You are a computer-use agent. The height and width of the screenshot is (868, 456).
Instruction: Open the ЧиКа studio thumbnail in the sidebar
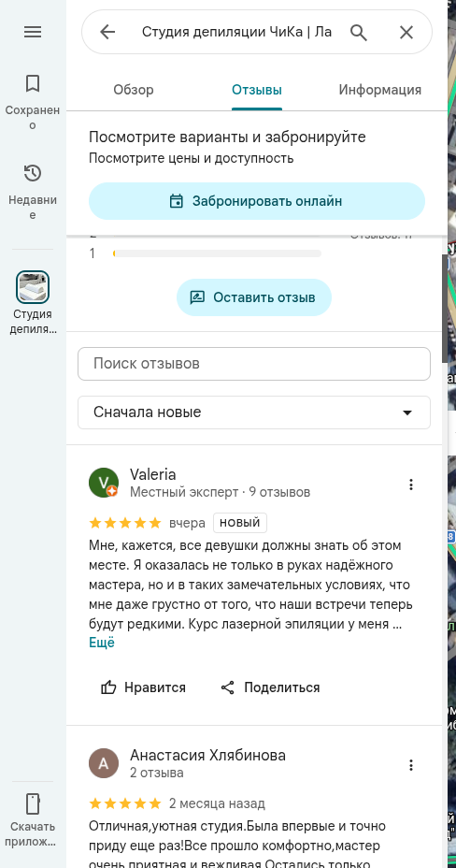tap(33, 287)
